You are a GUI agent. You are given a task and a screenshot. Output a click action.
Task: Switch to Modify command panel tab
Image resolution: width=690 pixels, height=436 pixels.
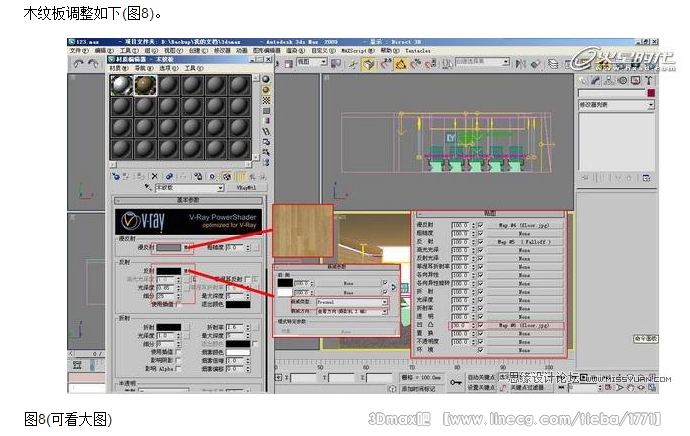(x=595, y=80)
